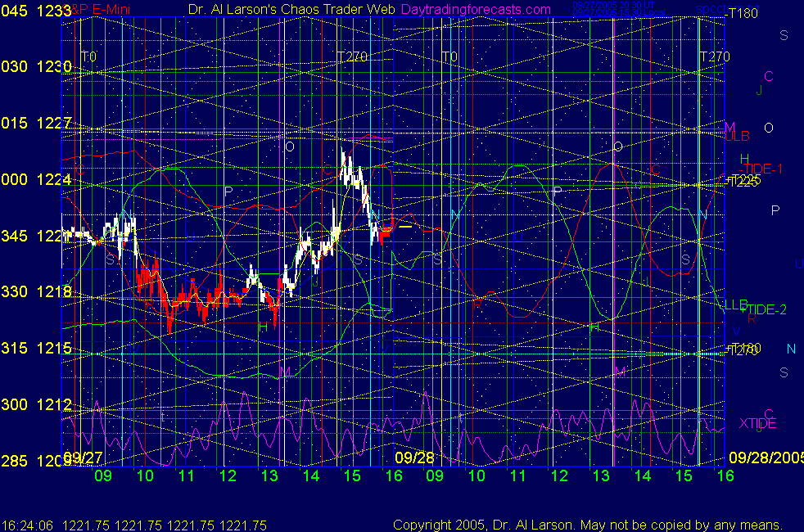This screenshot has width=804, height=532.
Task: Click the "T0" marker in the 09/28 session
Action: [449, 56]
